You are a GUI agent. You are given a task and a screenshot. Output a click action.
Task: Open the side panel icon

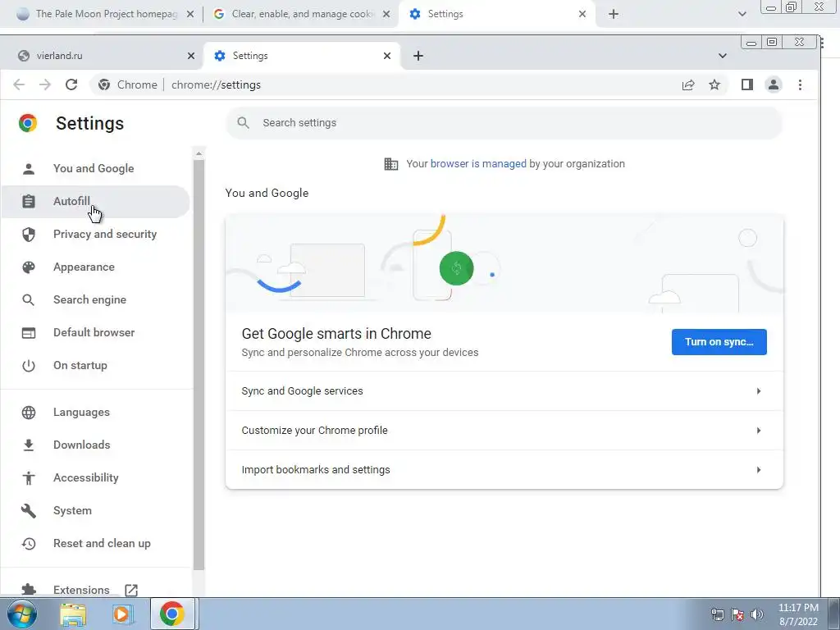[x=747, y=84]
